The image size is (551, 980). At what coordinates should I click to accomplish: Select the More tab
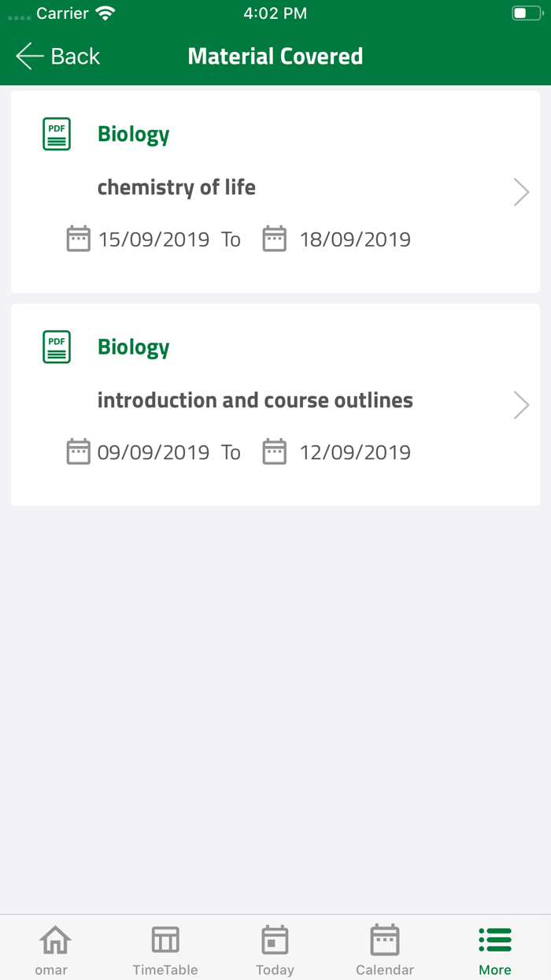tap(495, 949)
